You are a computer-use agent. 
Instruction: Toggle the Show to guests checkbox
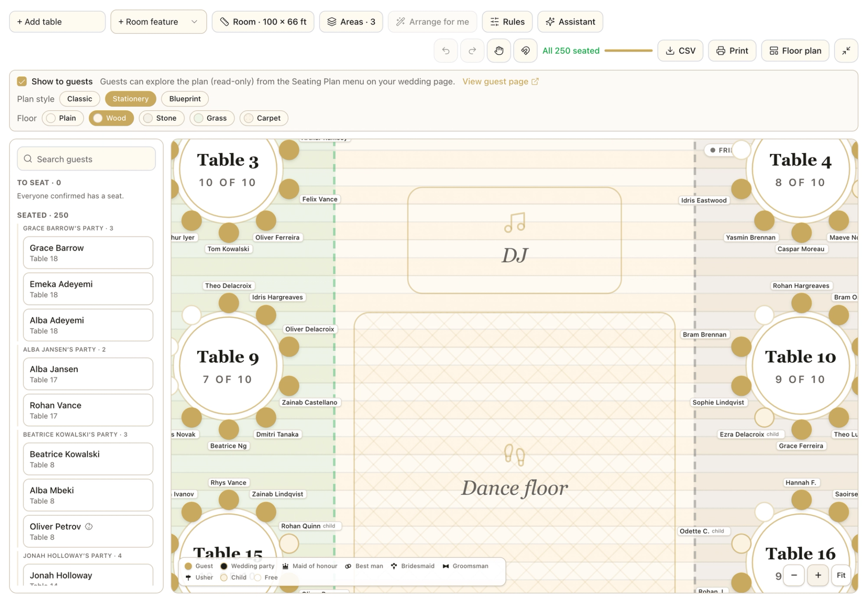(x=22, y=81)
